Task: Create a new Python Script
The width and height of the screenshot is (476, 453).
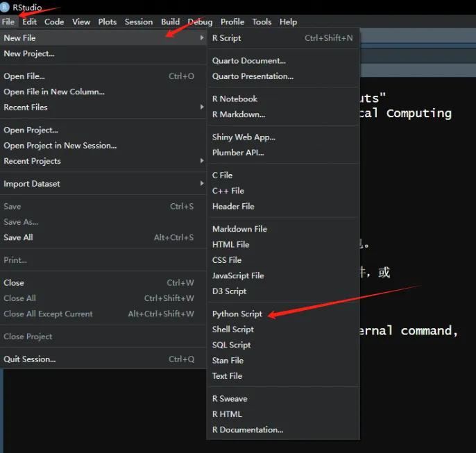Action: [x=283, y=314]
